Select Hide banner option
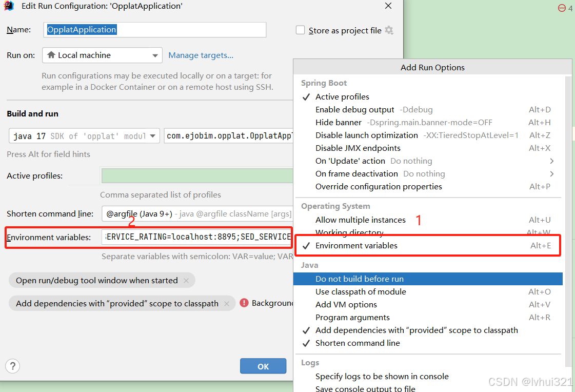575x392 pixels. [428, 123]
